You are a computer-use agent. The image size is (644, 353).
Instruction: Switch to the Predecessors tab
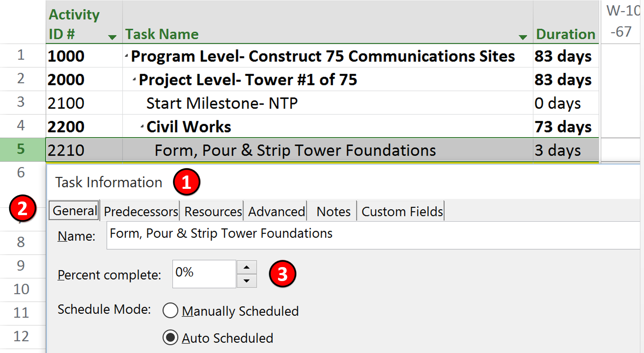[x=140, y=211]
